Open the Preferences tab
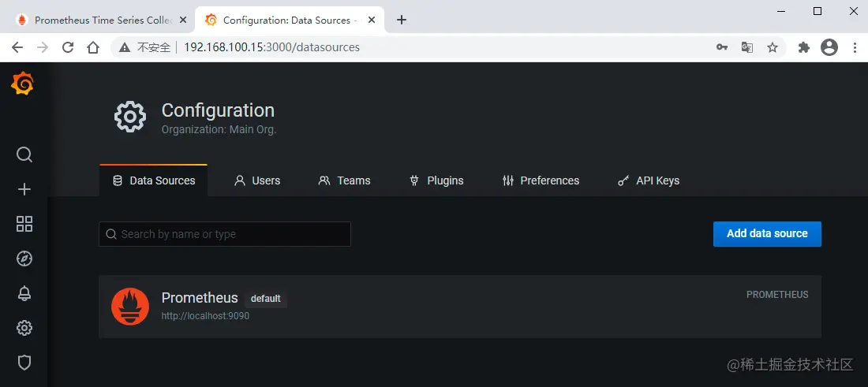868x387 pixels. pyautogui.click(x=541, y=180)
